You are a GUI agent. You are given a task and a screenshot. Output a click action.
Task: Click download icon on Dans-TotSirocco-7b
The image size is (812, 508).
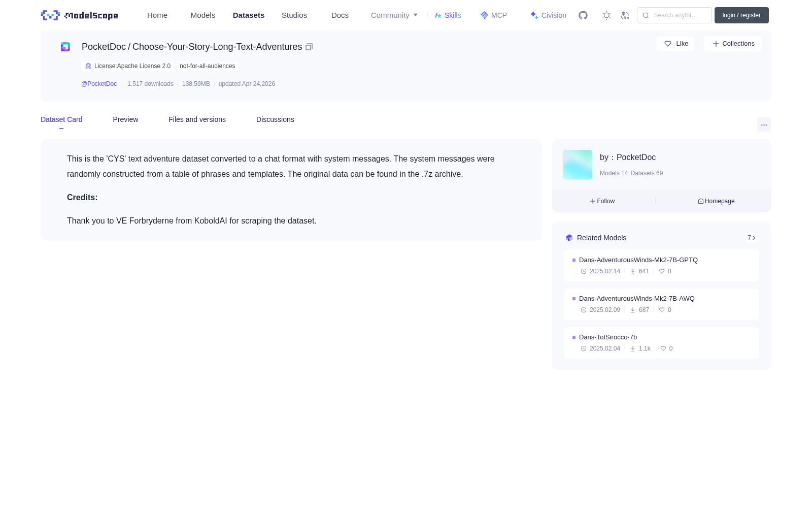click(x=633, y=348)
